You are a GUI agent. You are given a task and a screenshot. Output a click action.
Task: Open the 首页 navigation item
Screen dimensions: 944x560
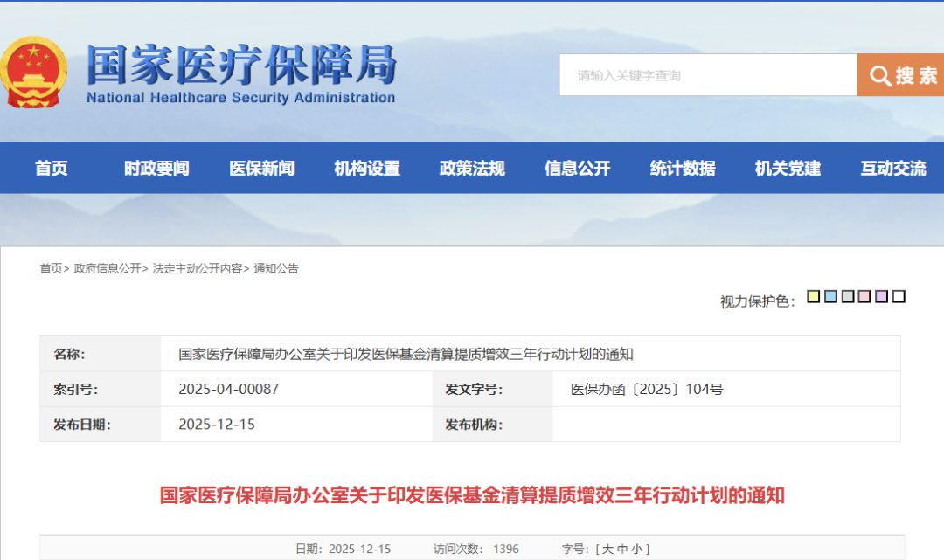click(52, 169)
